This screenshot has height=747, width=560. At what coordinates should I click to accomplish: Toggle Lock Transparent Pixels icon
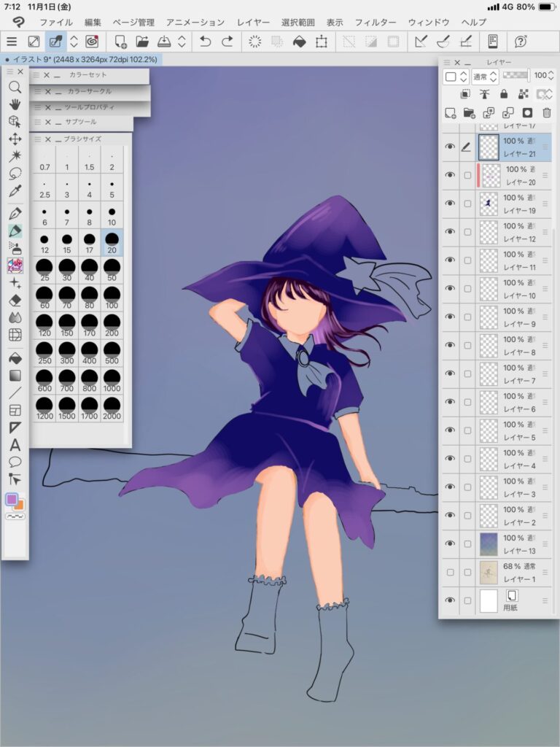(523, 94)
